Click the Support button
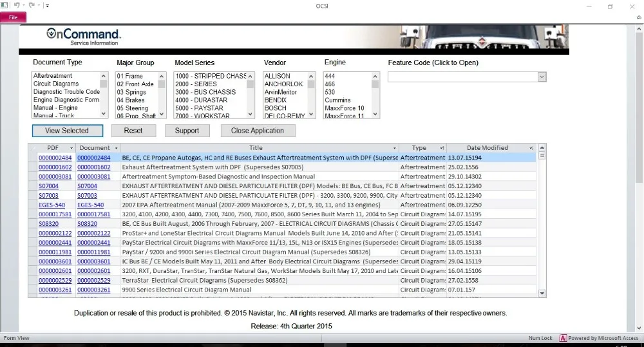 187,131
